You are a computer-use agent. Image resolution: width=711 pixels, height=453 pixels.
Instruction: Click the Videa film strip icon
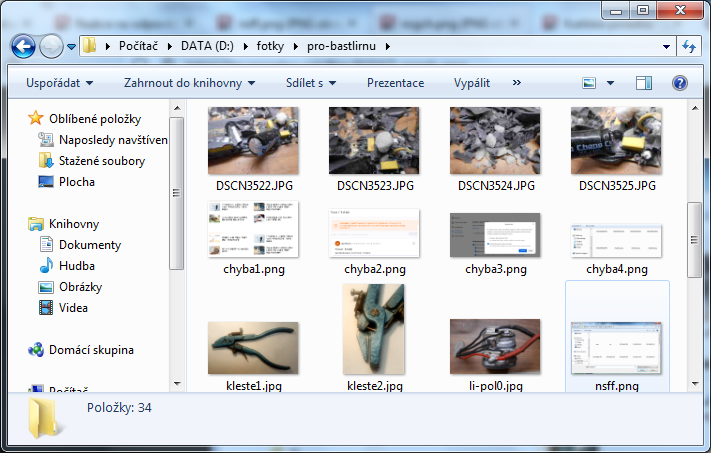(x=46, y=308)
